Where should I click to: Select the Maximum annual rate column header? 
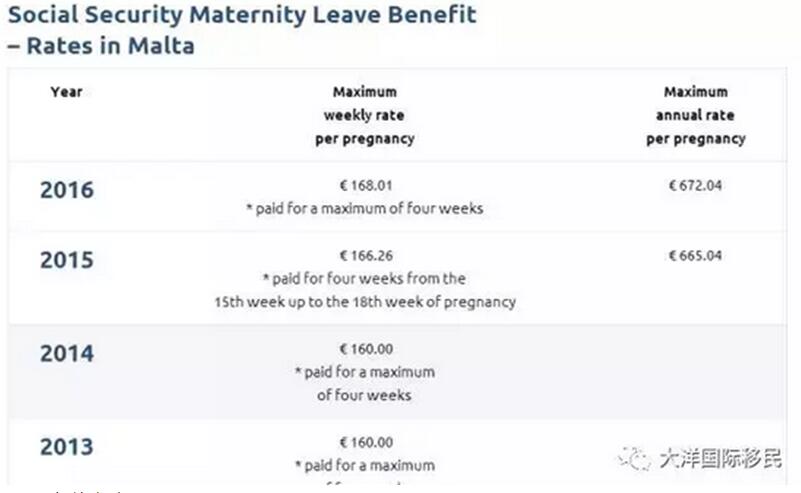click(x=696, y=115)
